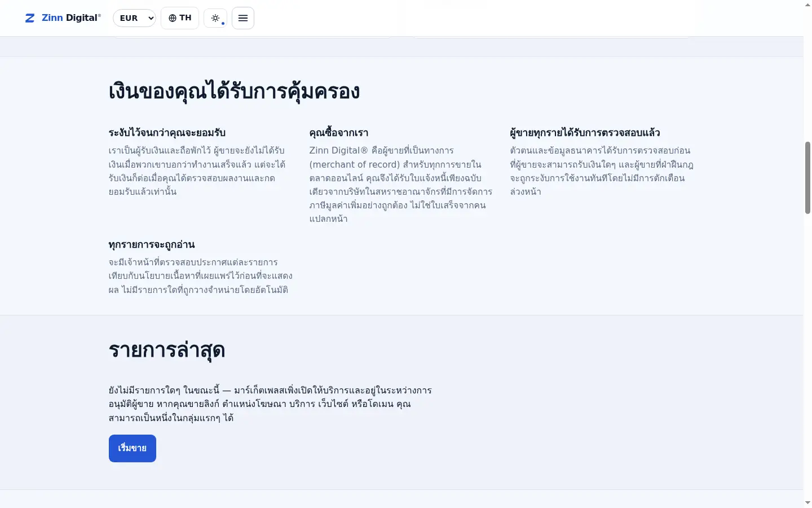812x508 pixels.
Task: Click the paragraph starting ยังไม่มีรายการใดๆ
Action: pyautogui.click(x=270, y=404)
